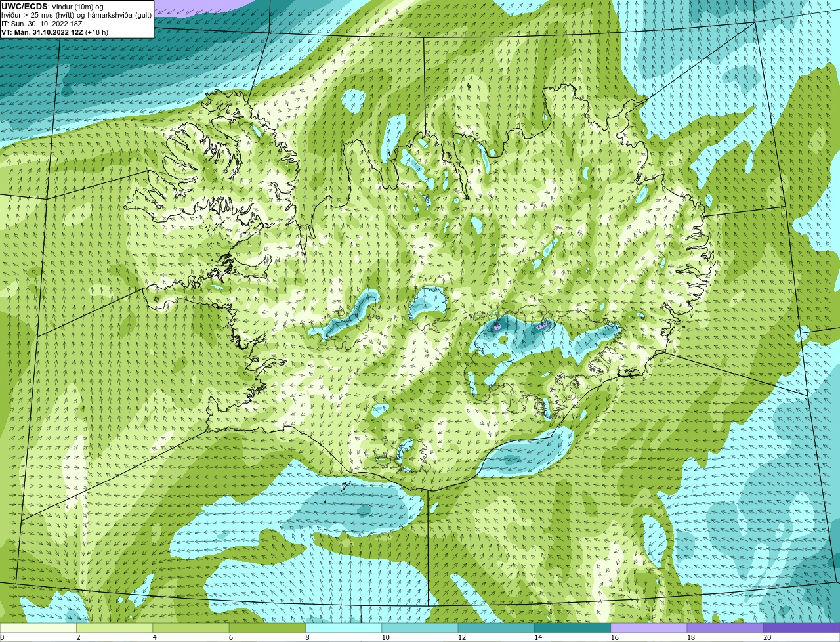
Task: Click the pale yellow 0–2 m/s legend swatch
Action: coord(38,628)
